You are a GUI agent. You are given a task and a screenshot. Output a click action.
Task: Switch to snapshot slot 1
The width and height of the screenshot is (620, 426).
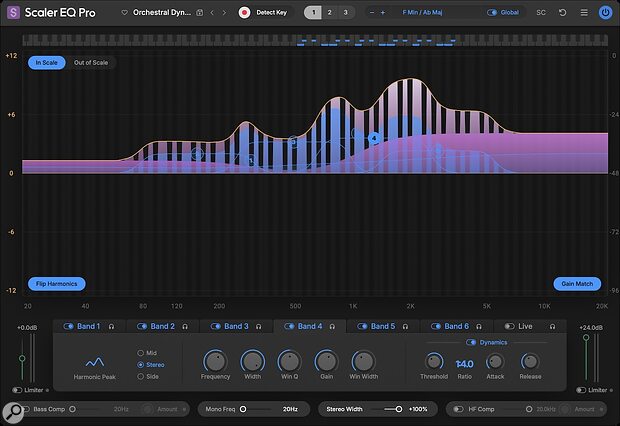(x=313, y=13)
